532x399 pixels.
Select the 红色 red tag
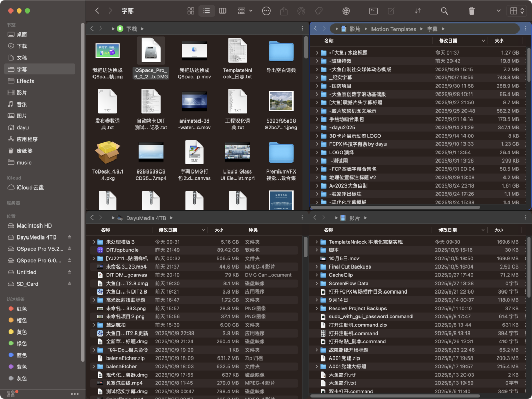[21, 309]
